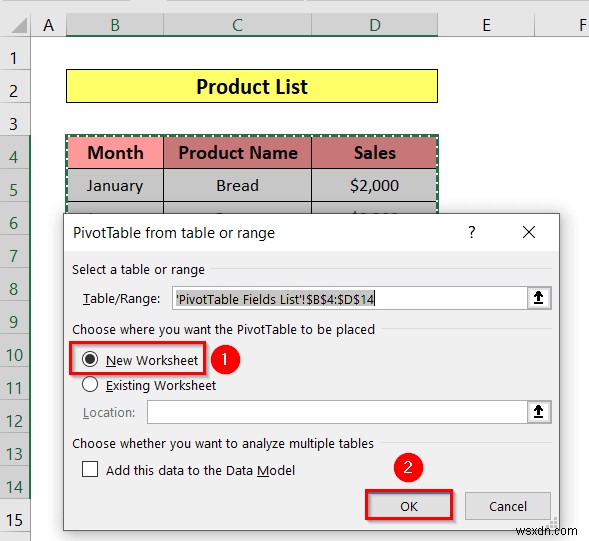The image size is (589, 541).
Task: Click the January cell
Action: pos(115,185)
